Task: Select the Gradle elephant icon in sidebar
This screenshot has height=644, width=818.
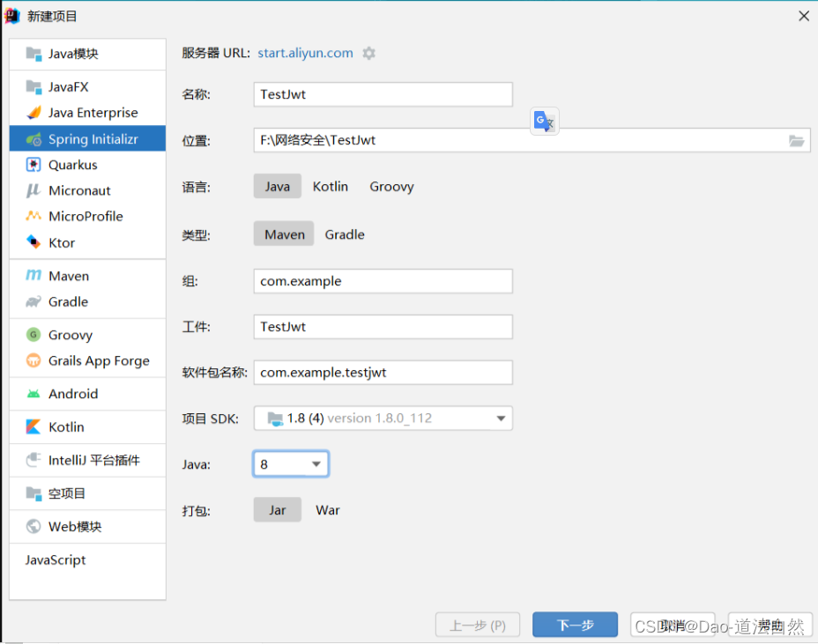Action: (33, 301)
